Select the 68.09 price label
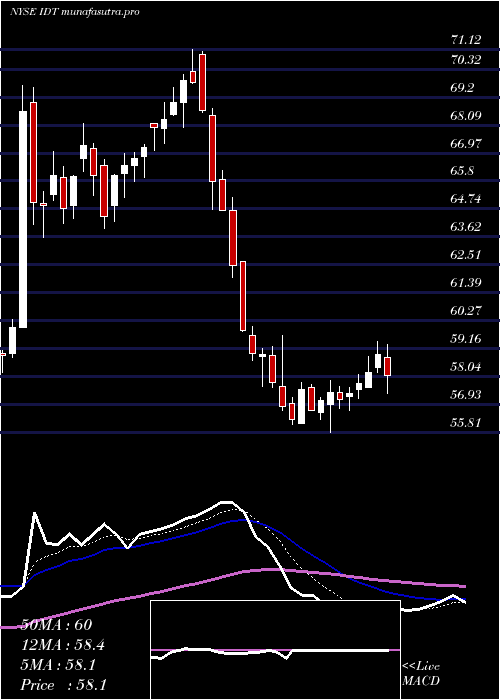The width and height of the screenshot is (500, 700). tap(466, 116)
